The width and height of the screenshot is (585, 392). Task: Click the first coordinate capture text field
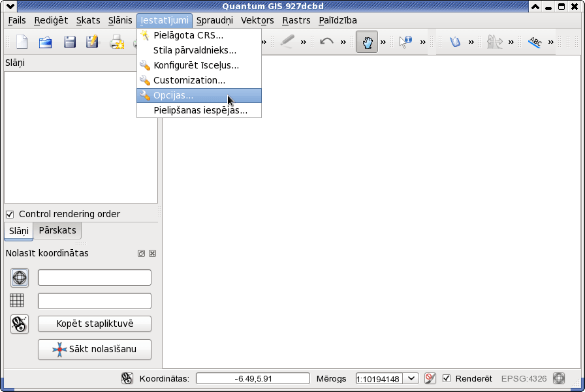tap(95, 278)
